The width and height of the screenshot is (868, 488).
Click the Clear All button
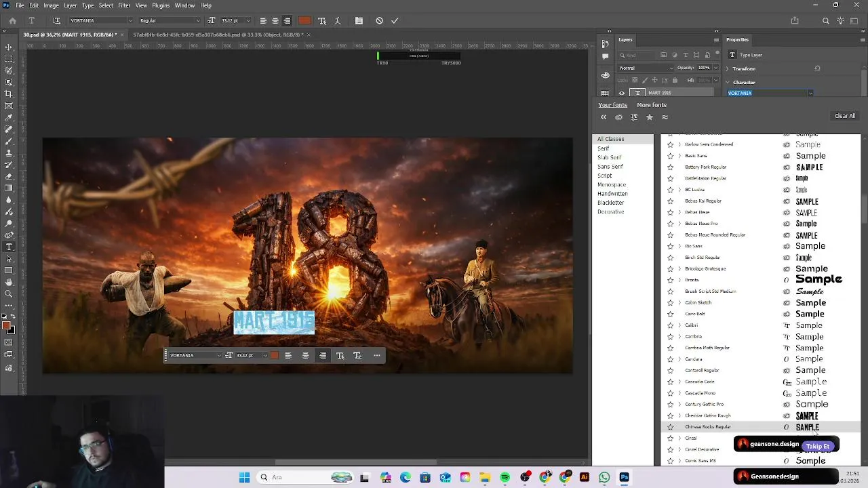pyautogui.click(x=845, y=116)
